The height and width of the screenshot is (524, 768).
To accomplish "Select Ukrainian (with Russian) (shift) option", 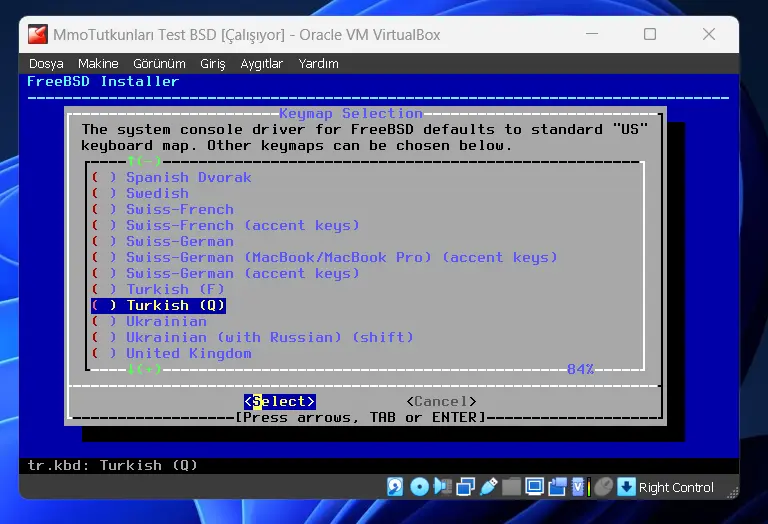I will [x=252, y=337].
